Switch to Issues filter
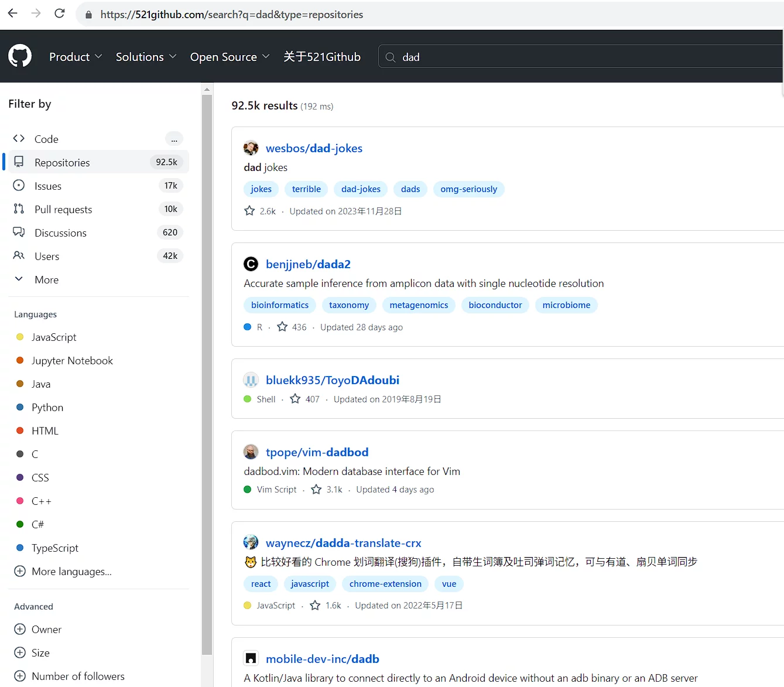Viewport: 784px width, 687px height. (48, 186)
